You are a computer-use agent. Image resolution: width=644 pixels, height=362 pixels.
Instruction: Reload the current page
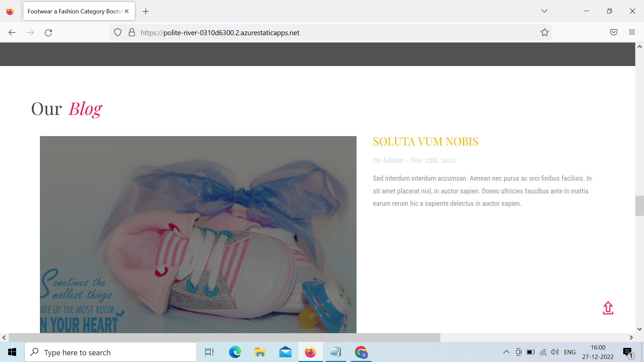(48, 33)
